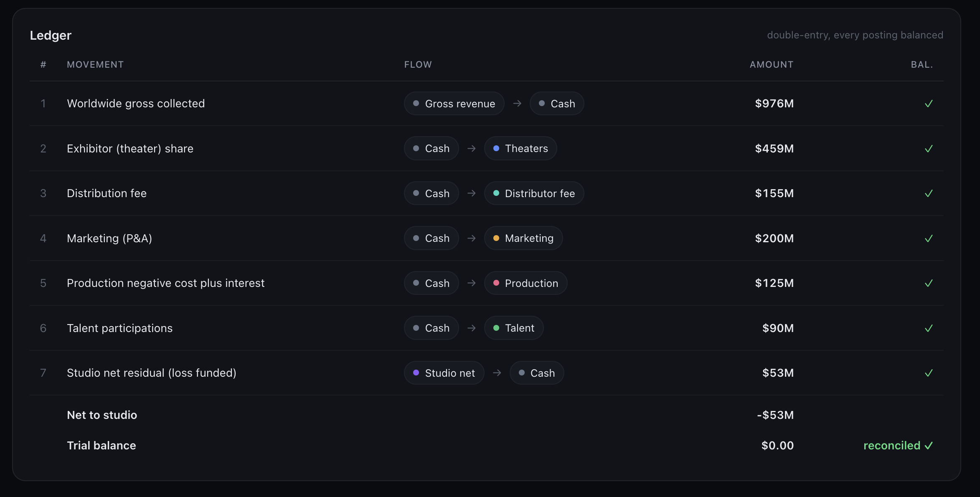Click the MOVEMENT column header
The height and width of the screenshot is (497, 980).
click(95, 65)
